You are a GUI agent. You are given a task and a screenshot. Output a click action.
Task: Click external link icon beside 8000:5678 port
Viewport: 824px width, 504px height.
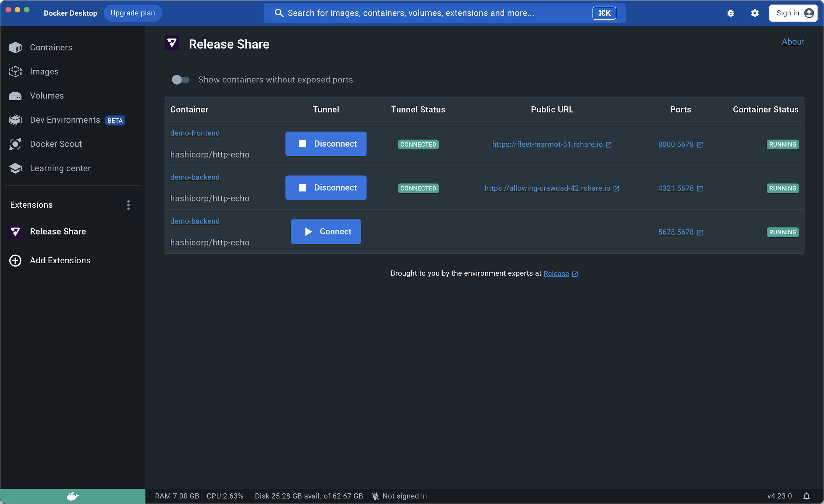tap(700, 145)
